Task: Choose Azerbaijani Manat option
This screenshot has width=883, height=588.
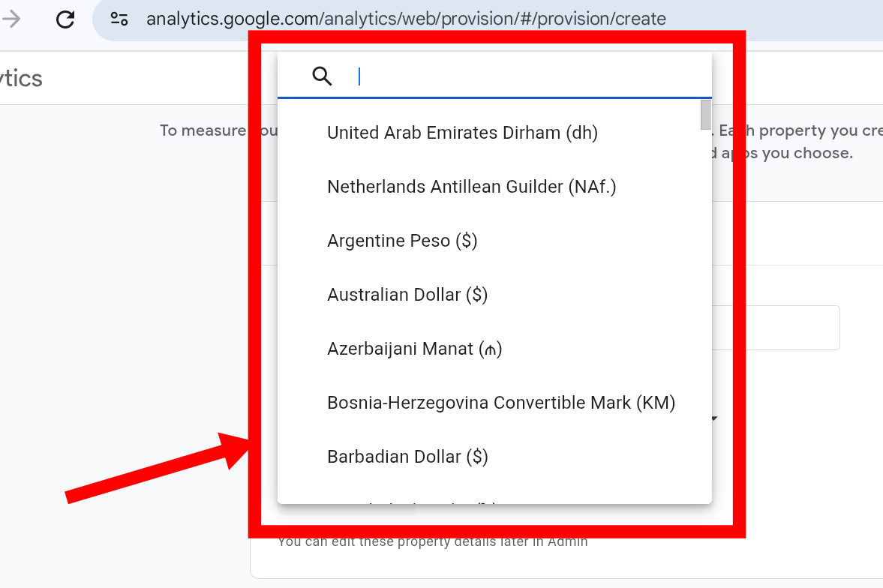Action: coord(414,349)
